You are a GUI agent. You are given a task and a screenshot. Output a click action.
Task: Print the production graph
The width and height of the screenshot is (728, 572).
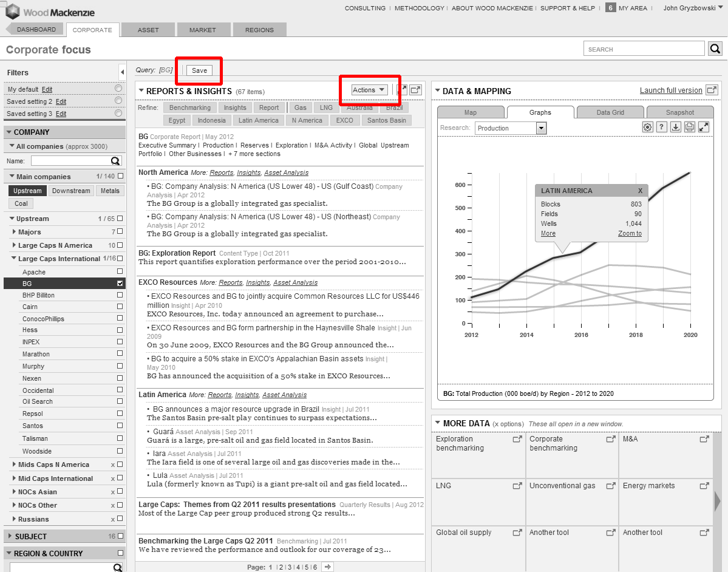coord(690,128)
